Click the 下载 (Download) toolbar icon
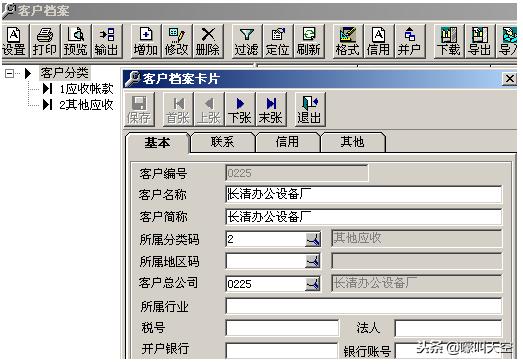The height and width of the screenshot is (364, 523). [x=449, y=41]
